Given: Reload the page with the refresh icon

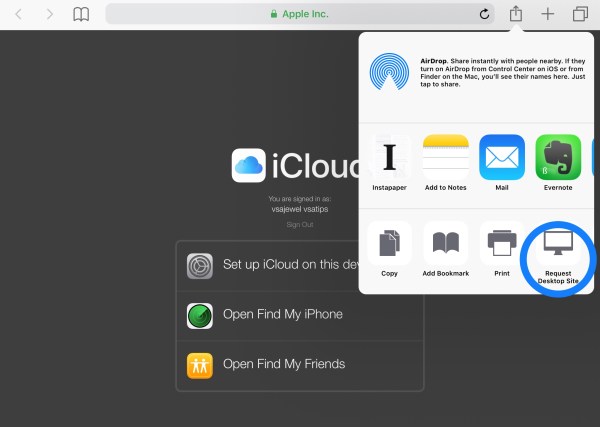Looking at the screenshot, I should (485, 14).
